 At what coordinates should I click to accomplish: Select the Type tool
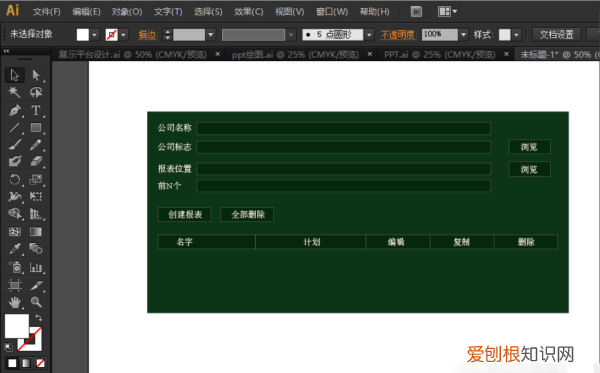pos(36,110)
